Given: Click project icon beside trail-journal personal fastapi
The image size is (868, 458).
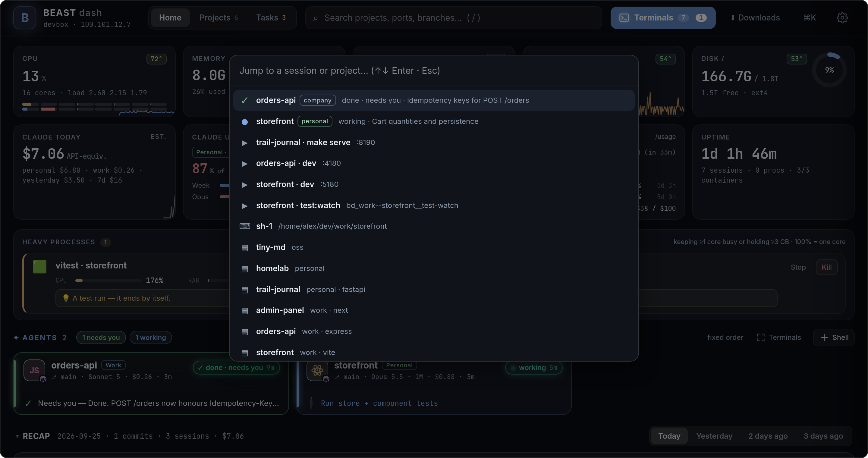Looking at the screenshot, I should (245, 290).
